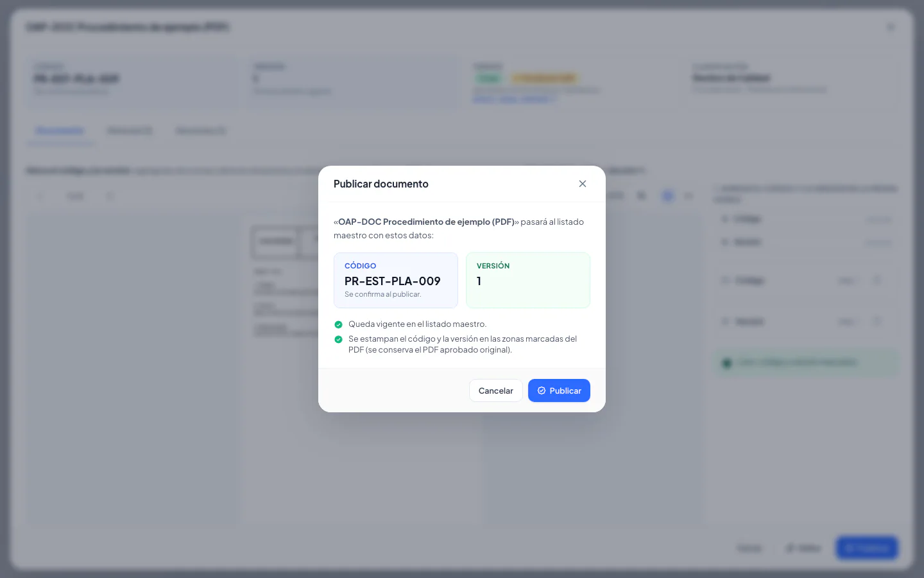Click green check beside Se estampan el código
The width and height of the screenshot is (924, 578).
(x=339, y=339)
